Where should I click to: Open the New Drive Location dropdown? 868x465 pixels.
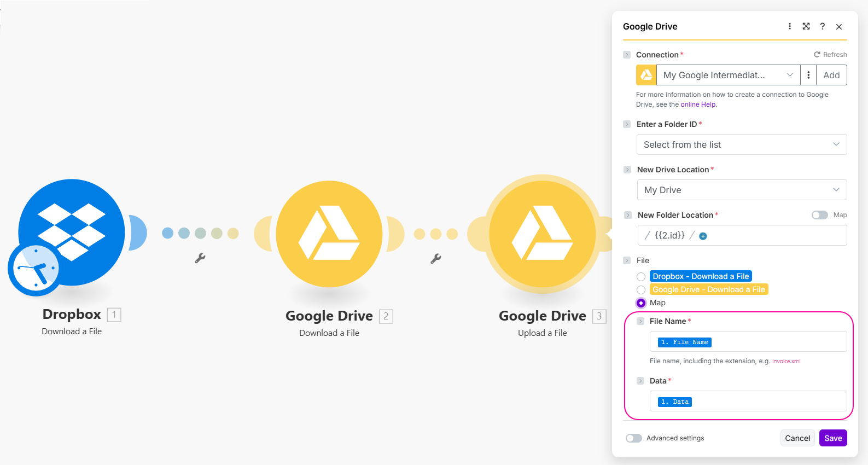741,190
